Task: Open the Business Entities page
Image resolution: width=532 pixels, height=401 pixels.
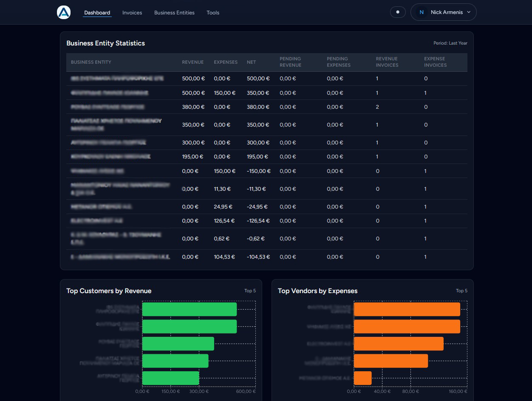Action: click(x=174, y=13)
